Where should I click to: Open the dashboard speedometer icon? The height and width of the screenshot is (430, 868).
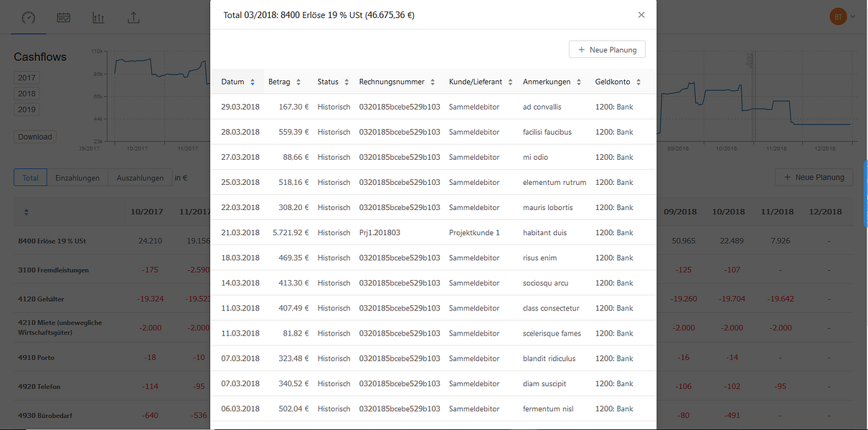28,18
